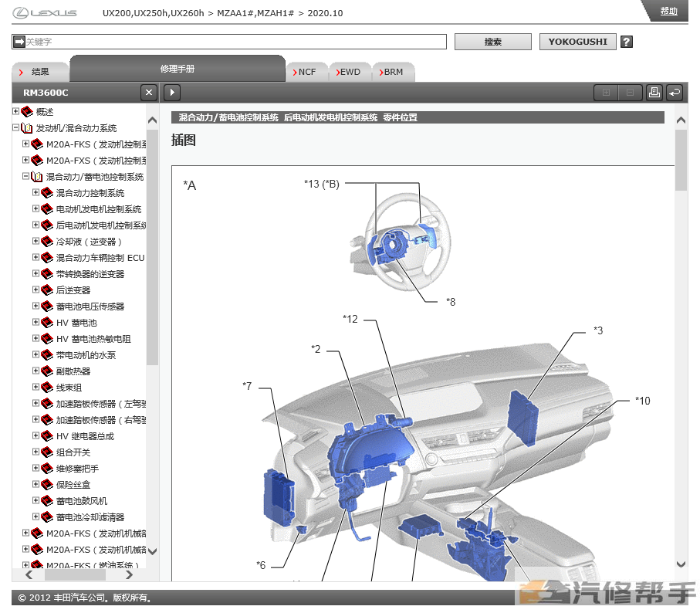The image size is (700, 613).
Task: Expand 带转换器的逆变器 node
Action: coord(36,273)
